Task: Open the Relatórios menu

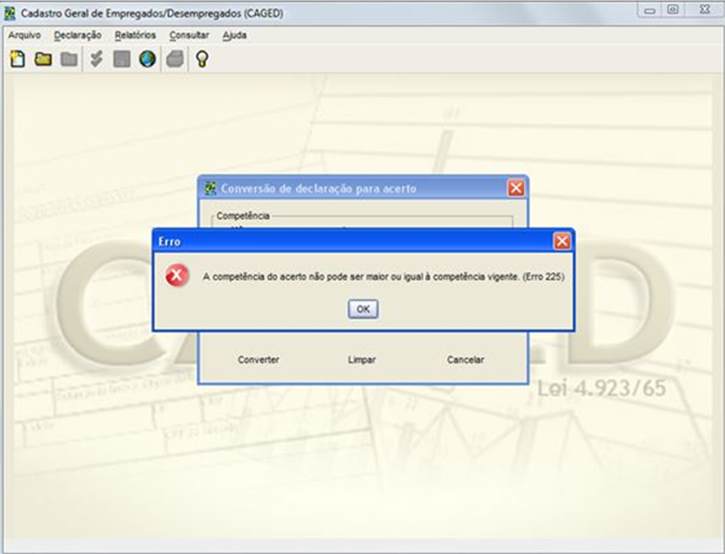Action: click(135, 35)
